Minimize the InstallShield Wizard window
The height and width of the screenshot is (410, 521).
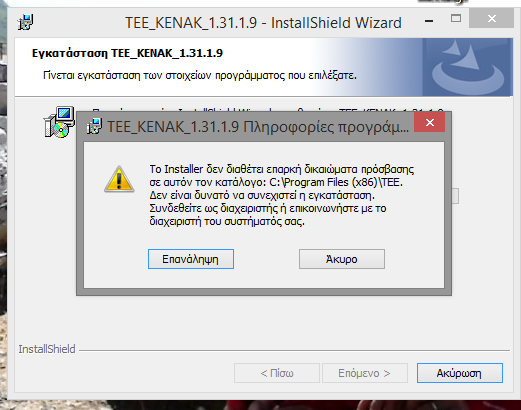429,21
